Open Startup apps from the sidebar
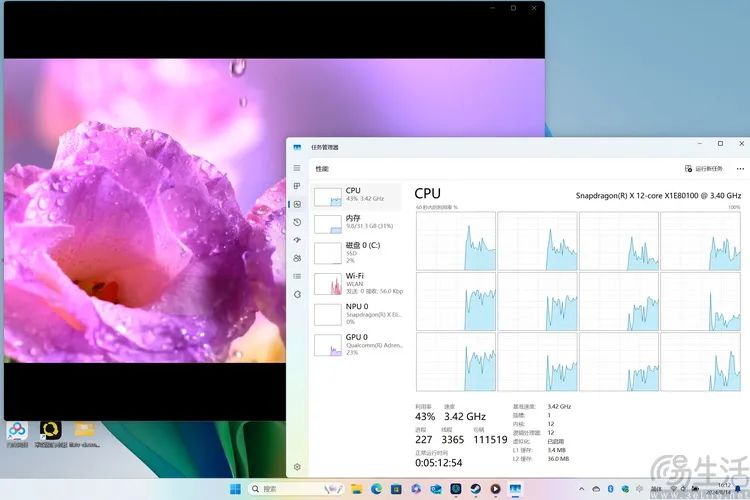 pos(297,240)
